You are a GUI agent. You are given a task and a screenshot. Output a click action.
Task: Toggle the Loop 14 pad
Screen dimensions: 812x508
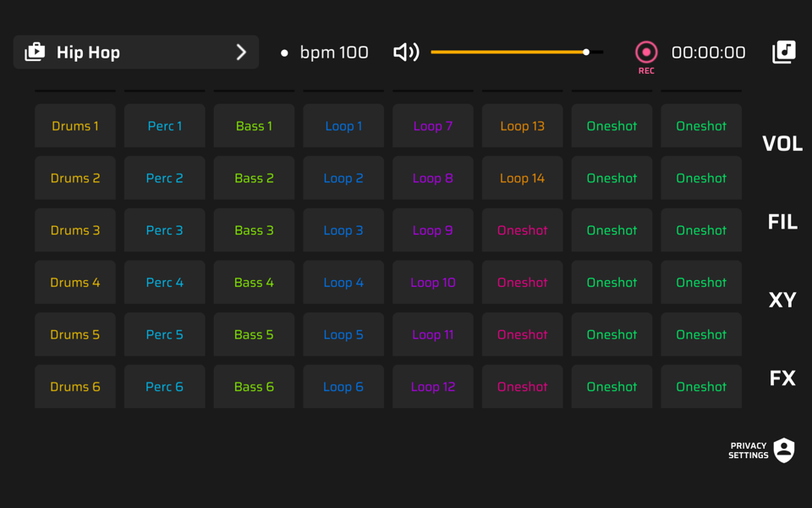click(x=523, y=179)
